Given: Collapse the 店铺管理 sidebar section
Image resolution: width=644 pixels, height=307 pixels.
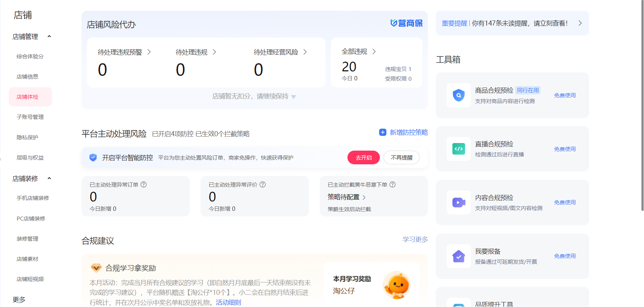Looking at the screenshot, I should tap(49, 36).
